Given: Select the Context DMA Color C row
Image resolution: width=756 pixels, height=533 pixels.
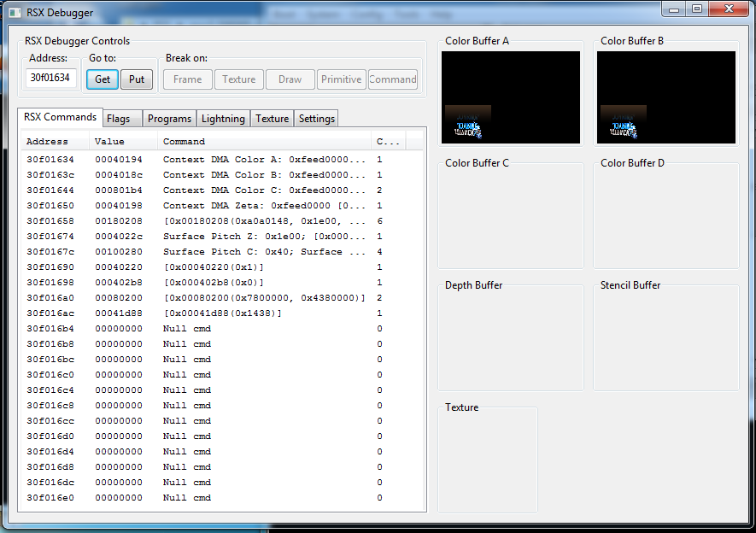Looking at the screenshot, I should coord(222,190).
